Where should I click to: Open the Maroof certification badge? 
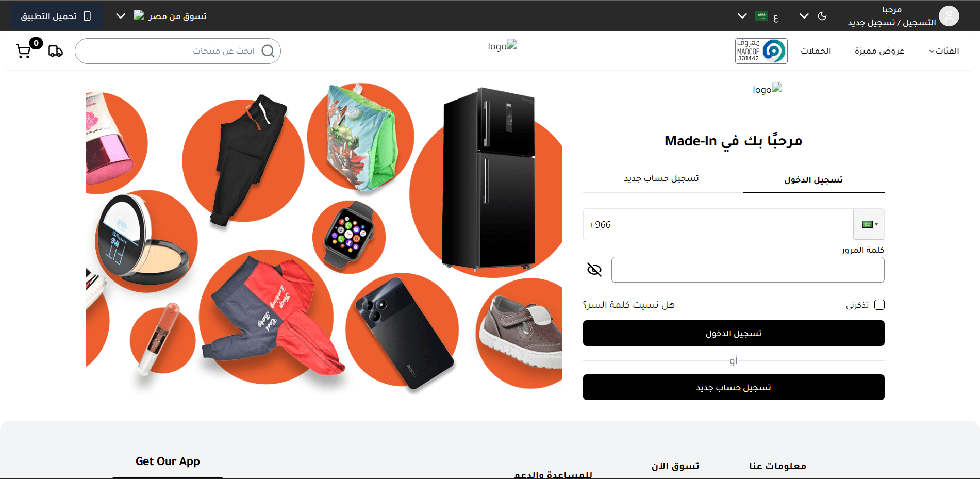[761, 51]
